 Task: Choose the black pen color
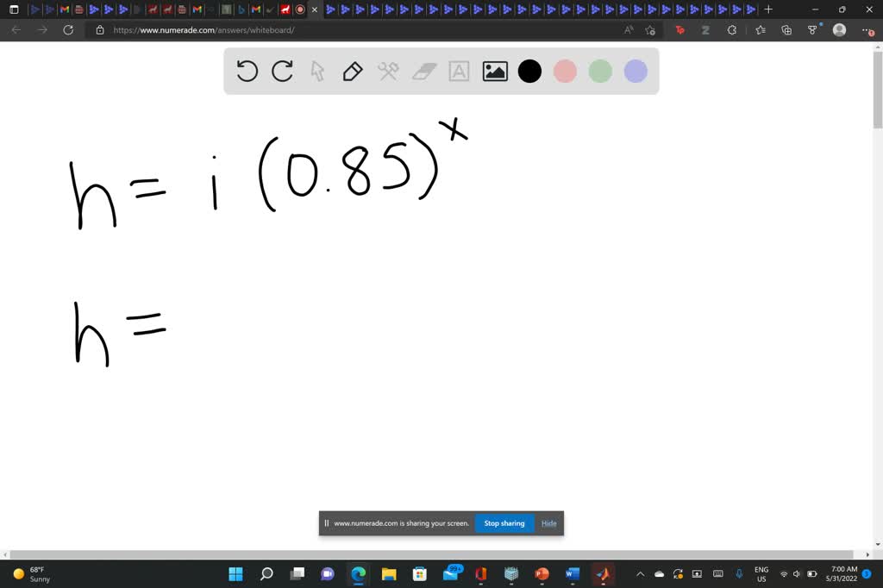coord(529,72)
